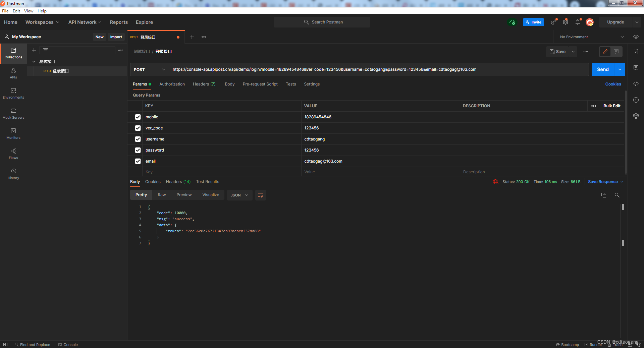This screenshot has width=644, height=348.
Task: Switch to comment mode icon beside pencil
Action: click(616, 52)
